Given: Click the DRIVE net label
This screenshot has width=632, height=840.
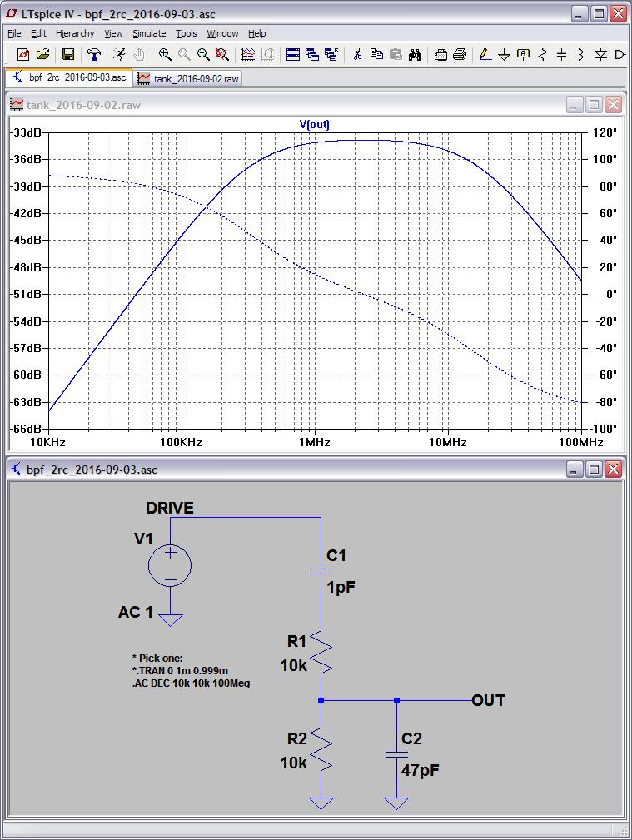Looking at the screenshot, I should 170,508.
